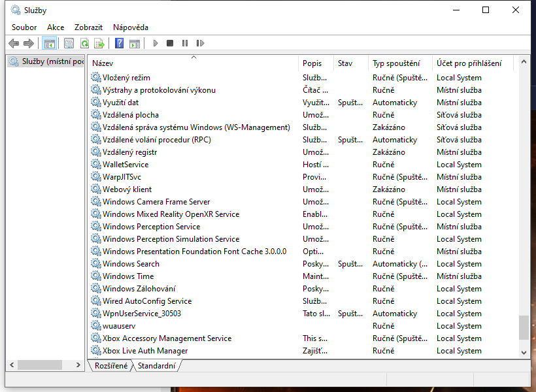Sort by the Stav column header
536x392 pixels.
click(x=351, y=63)
